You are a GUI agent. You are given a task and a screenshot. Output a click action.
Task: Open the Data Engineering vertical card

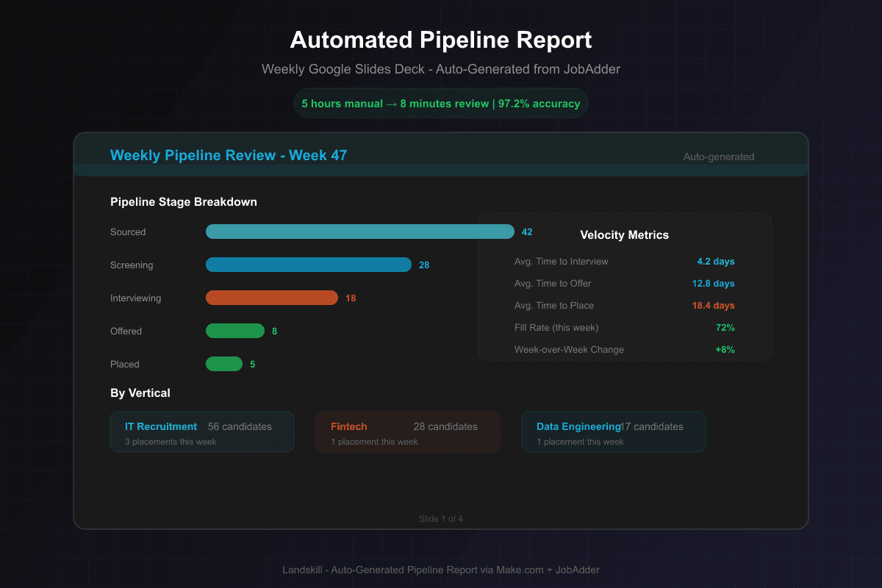click(613, 431)
